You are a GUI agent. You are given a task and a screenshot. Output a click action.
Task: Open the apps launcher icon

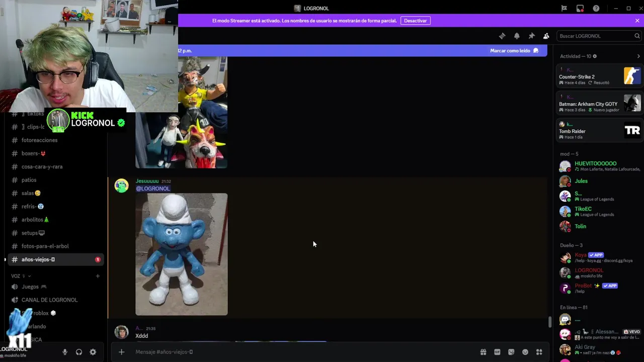(x=539, y=352)
